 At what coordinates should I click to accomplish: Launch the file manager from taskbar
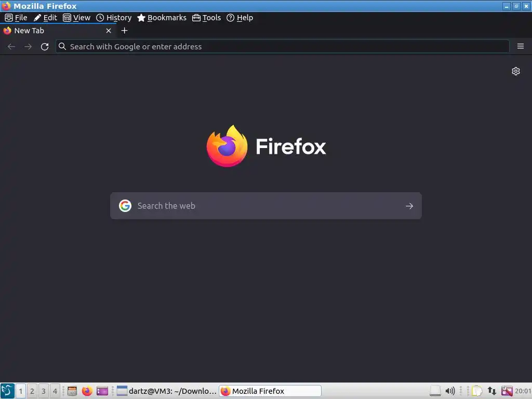pyautogui.click(x=72, y=391)
